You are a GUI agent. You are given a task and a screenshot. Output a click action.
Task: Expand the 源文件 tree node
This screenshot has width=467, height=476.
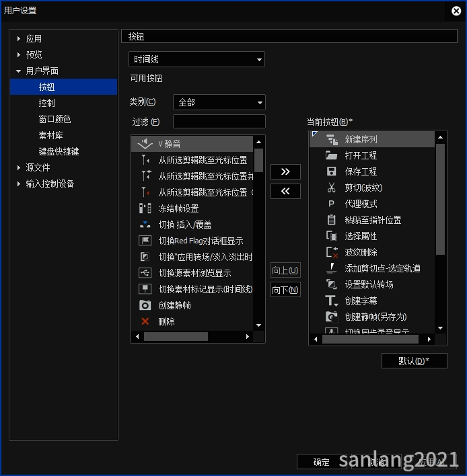point(19,167)
